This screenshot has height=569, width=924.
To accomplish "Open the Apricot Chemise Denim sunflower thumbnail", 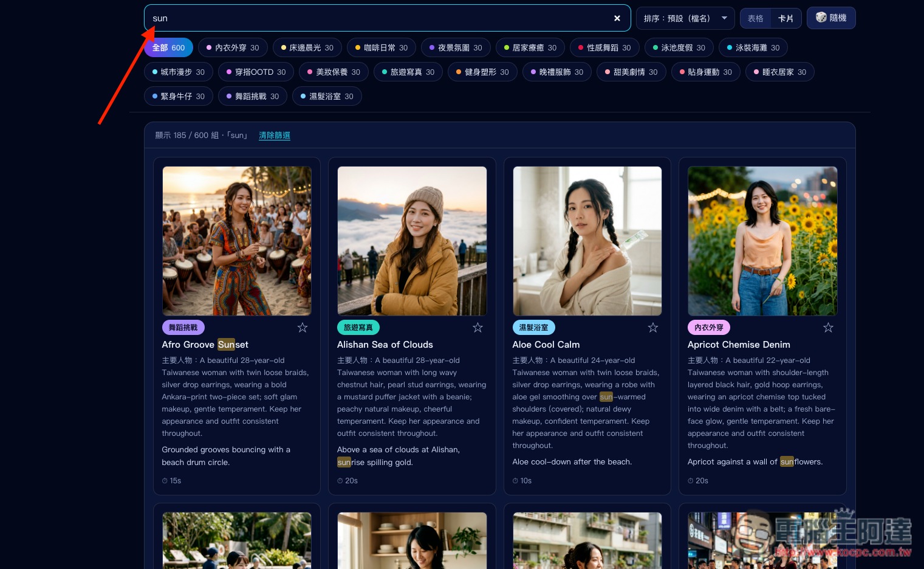I will [x=762, y=241].
